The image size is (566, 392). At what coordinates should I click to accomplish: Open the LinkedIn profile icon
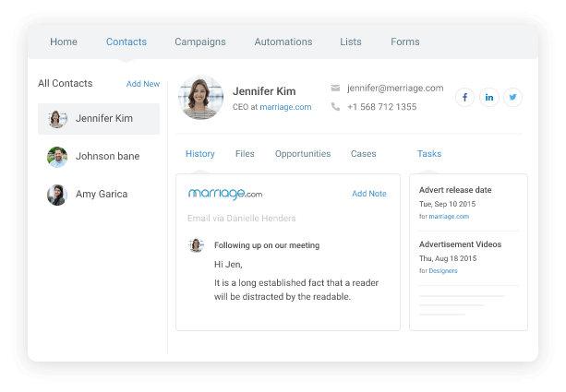pos(489,98)
